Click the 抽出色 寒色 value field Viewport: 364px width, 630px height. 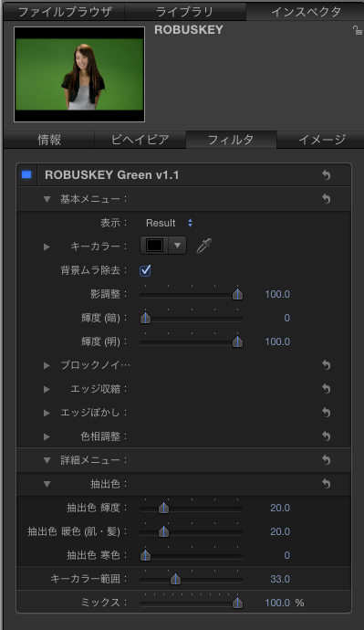pyautogui.click(x=286, y=555)
